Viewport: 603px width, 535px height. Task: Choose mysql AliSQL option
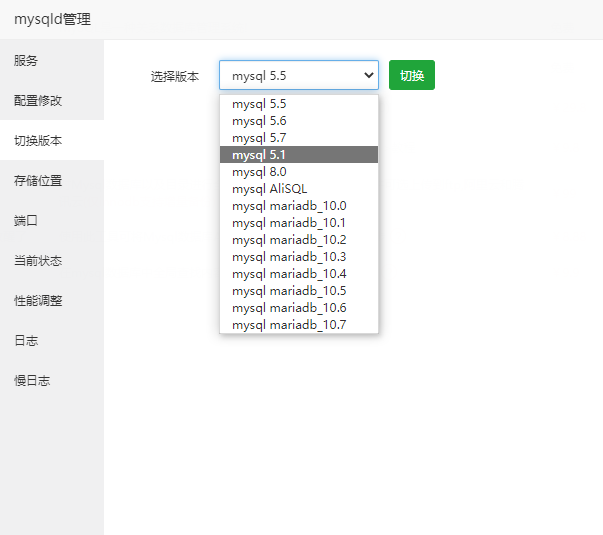pyautogui.click(x=299, y=189)
